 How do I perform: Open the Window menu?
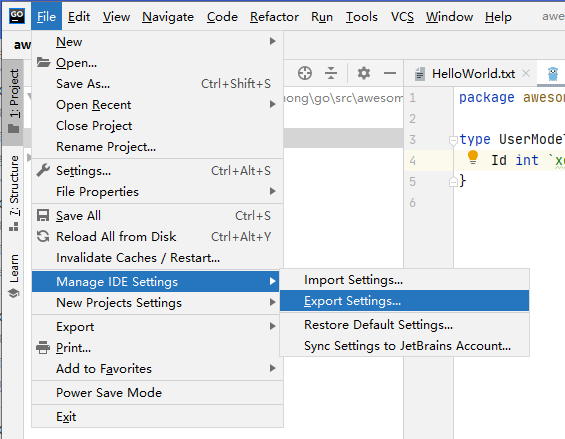tap(449, 17)
